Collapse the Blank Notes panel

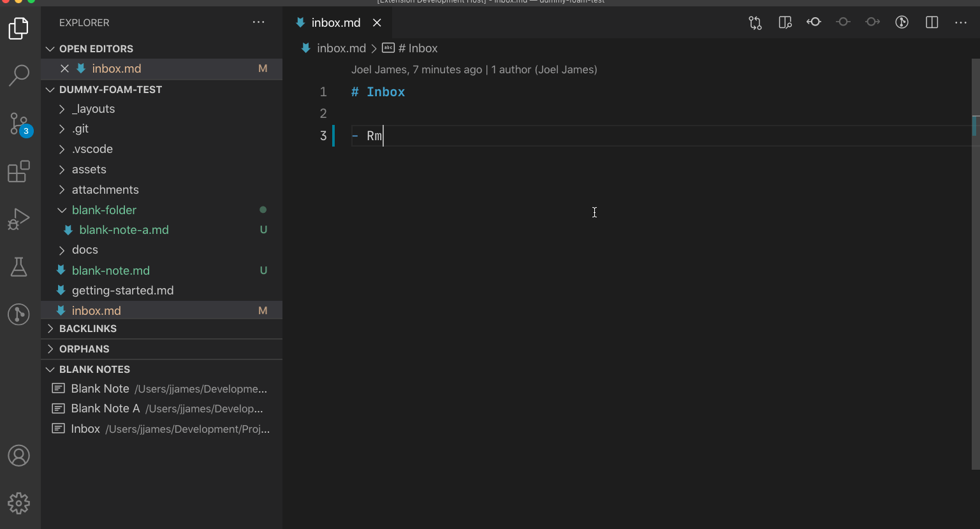pos(162,370)
